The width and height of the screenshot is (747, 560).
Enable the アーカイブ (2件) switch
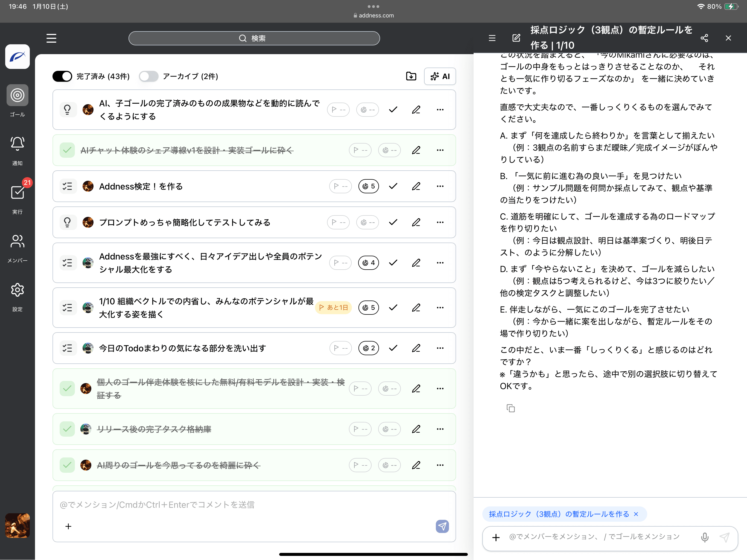click(x=148, y=76)
